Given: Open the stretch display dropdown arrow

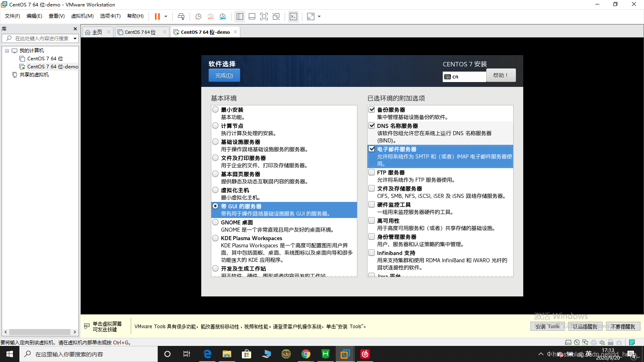Looking at the screenshot, I should [319, 16].
